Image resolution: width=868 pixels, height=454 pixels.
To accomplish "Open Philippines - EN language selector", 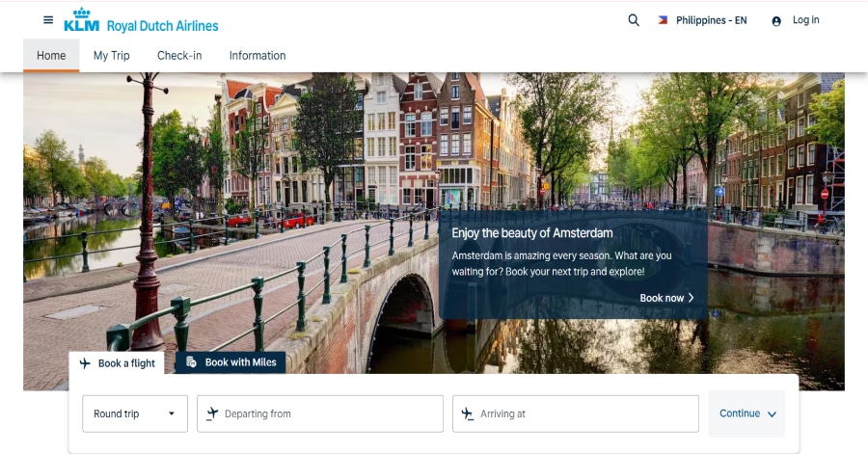I will point(702,20).
